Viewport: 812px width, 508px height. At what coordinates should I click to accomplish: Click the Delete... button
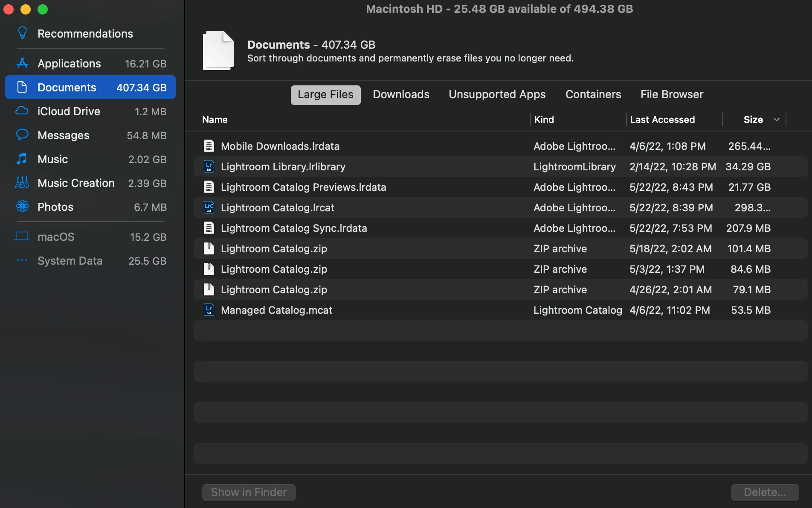765,492
